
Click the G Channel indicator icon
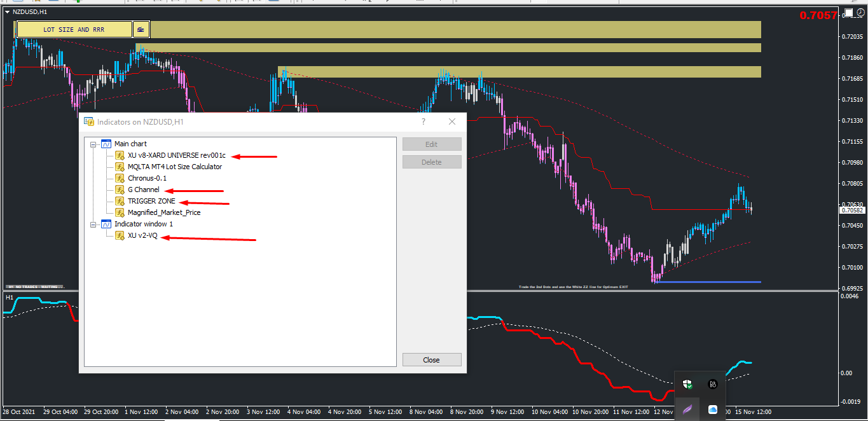pyautogui.click(x=120, y=190)
